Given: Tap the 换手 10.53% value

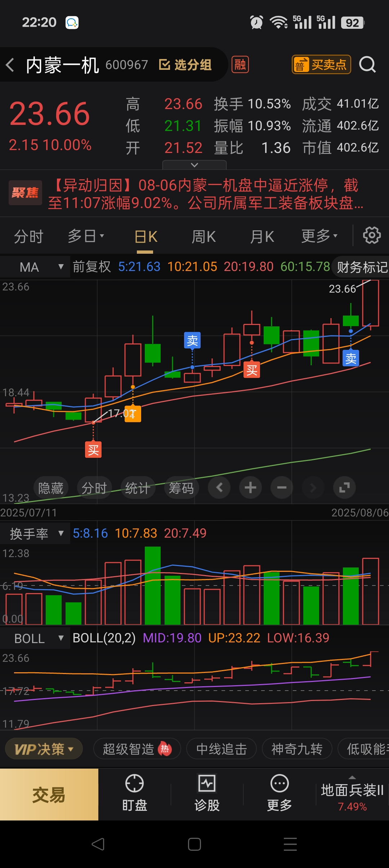Looking at the screenshot, I should pos(269,104).
